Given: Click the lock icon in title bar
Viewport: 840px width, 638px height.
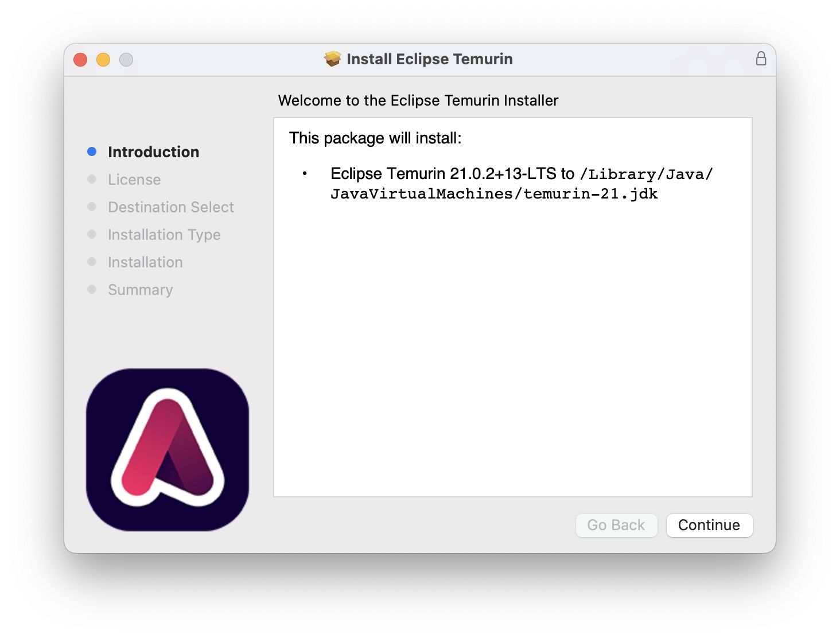Looking at the screenshot, I should click(x=761, y=59).
